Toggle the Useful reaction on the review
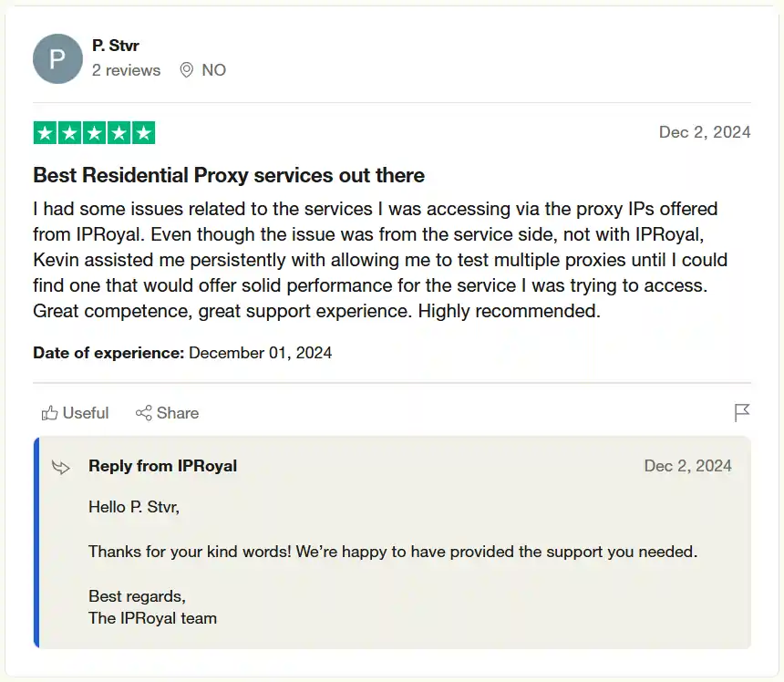 75,412
